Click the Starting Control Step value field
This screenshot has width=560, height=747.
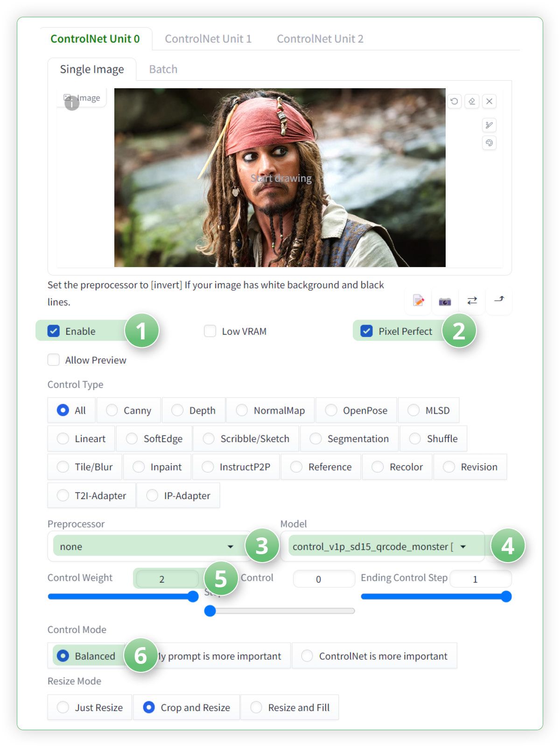[324, 579]
